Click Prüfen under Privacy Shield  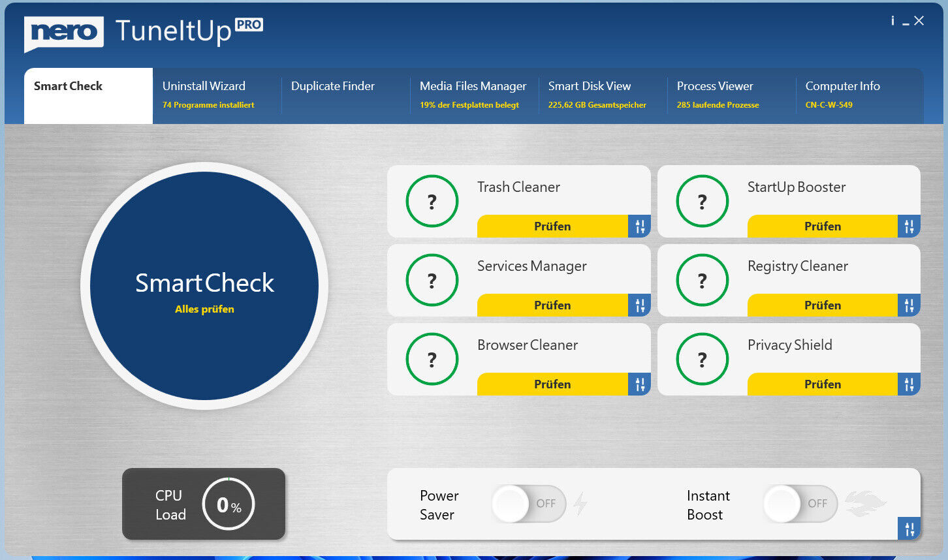[823, 384]
